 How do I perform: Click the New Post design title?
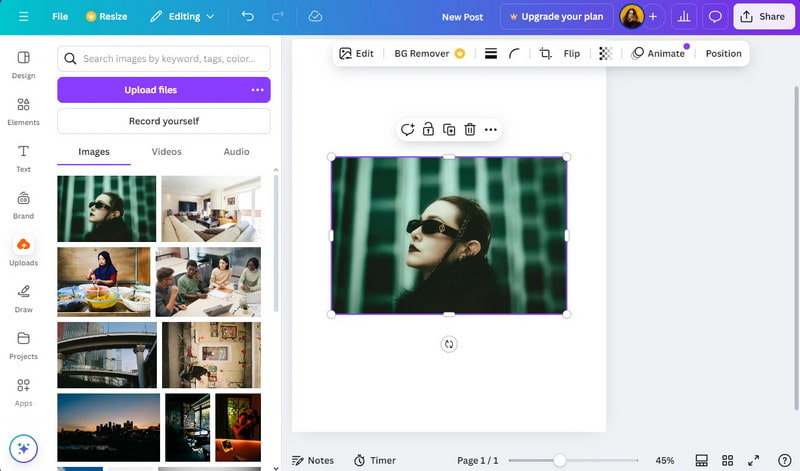(x=462, y=17)
